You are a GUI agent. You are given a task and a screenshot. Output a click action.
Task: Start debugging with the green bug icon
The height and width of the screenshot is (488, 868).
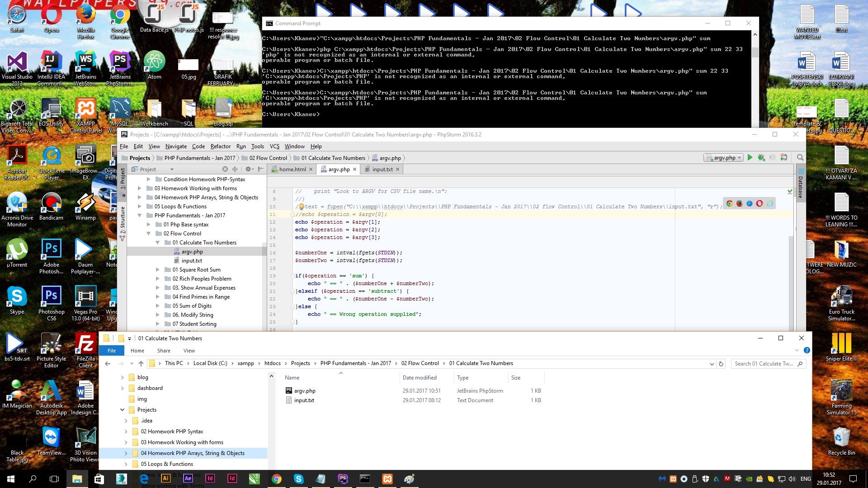[761, 158]
